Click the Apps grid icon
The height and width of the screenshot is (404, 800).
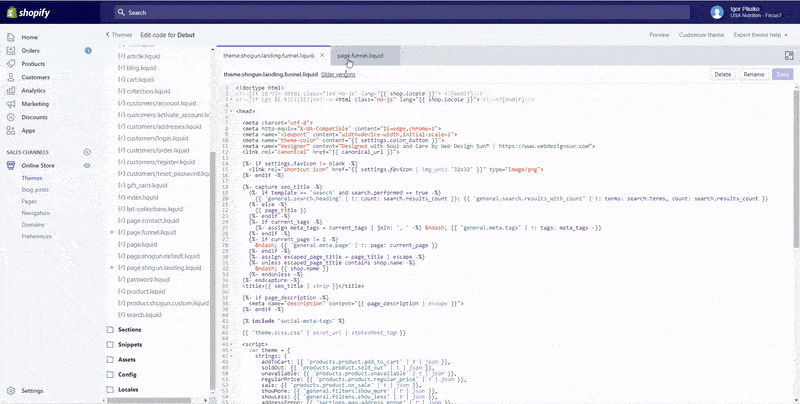(11, 130)
